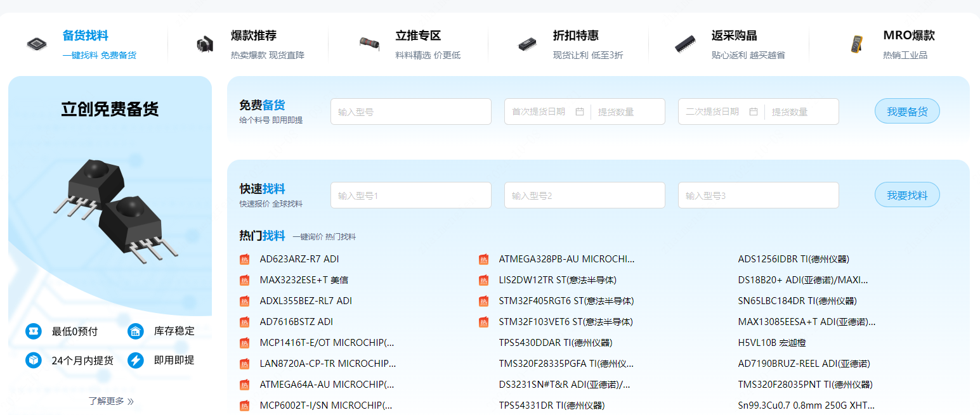Select TMS320F28035PNT TI entry
980x415 pixels.
click(x=806, y=385)
